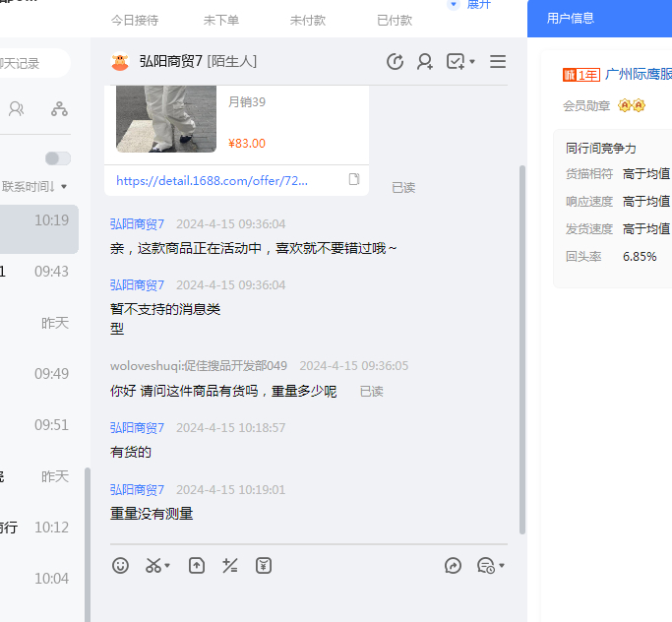The image size is (672, 622).
Task: Select the 用户信息 tab
Action: (571, 18)
